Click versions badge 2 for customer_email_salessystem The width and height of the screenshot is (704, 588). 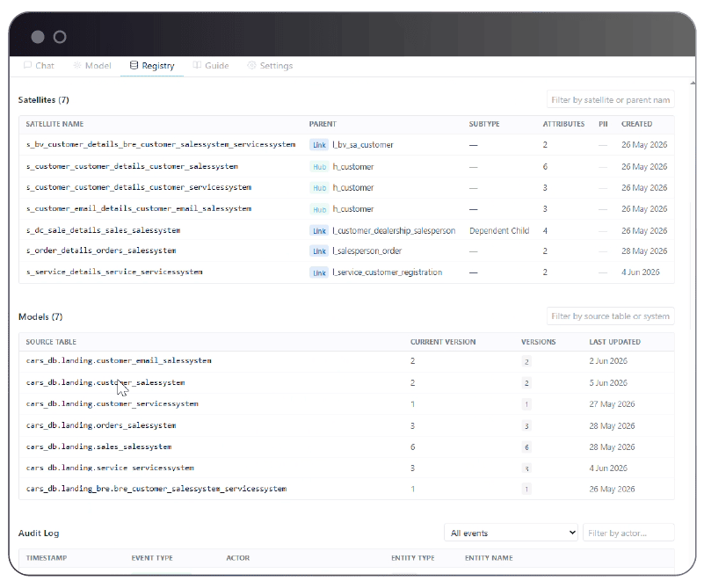526,361
